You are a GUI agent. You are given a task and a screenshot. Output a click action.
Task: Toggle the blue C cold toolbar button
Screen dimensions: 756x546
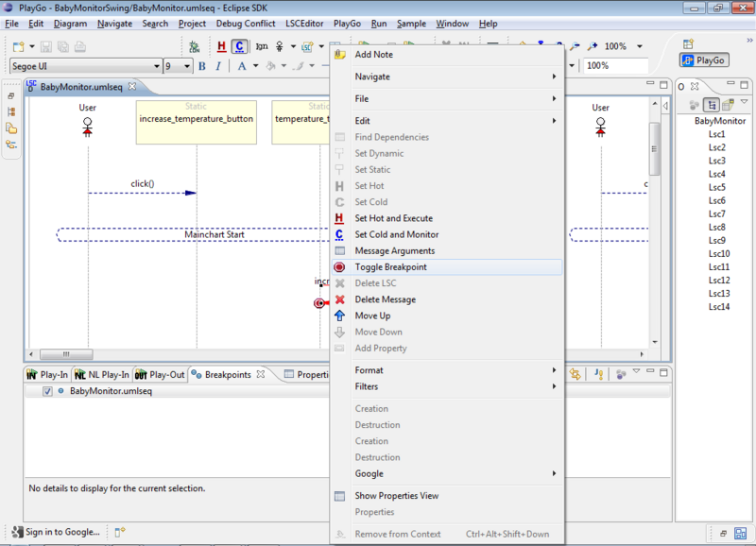pyautogui.click(x=240, y=46)
